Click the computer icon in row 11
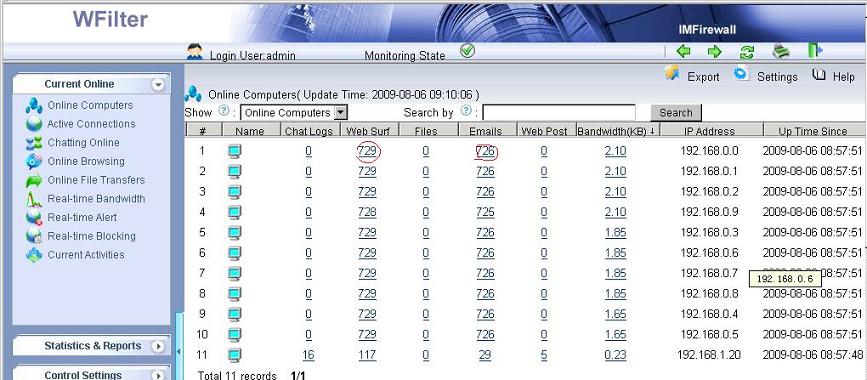This screenshot has height=380, width=867. point(234,356)
